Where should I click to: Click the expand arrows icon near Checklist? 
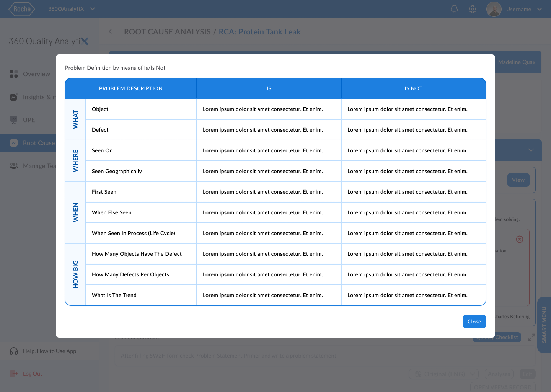pyautogui.click(x=531, y=337)
